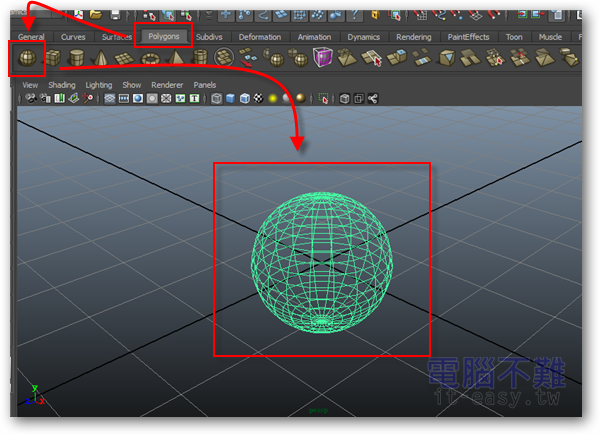Switch to the Polygons shelf tab
This screenshot has width=600, height=435.
click(x=163, y=37)
